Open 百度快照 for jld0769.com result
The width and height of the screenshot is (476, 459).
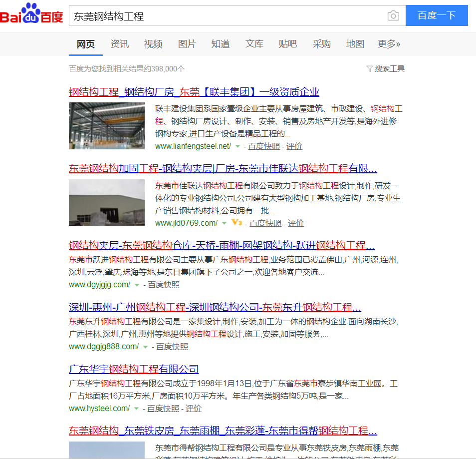[x=265, y=223]
